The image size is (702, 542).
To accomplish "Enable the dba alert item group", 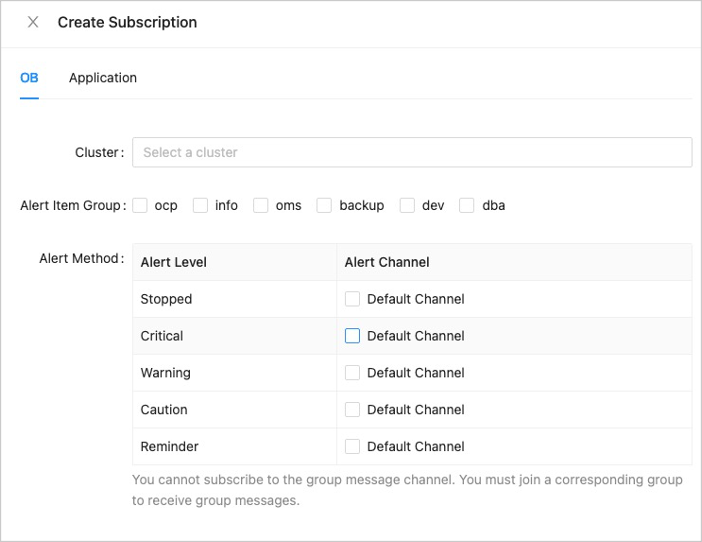I will tap(467, 205).
